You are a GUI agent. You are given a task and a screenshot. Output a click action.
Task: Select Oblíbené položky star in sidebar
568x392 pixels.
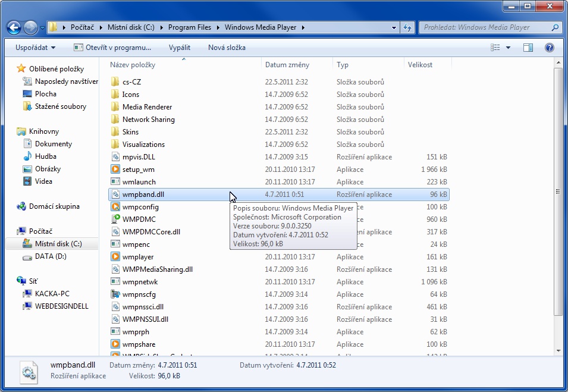click(x=21, y=68)
